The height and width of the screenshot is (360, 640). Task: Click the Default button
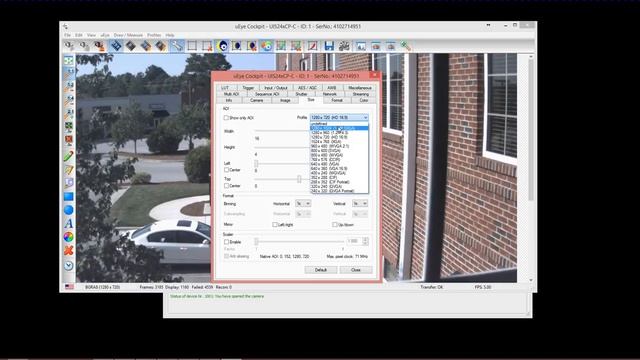click(x=321, y=270)
